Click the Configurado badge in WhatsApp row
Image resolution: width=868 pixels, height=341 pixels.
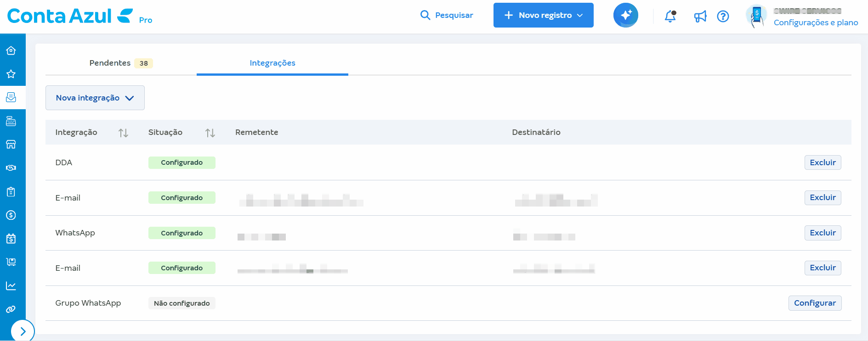[x=182, y=233]
